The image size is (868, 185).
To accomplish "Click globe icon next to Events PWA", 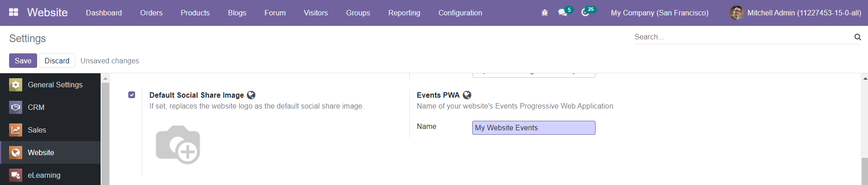I will (467, 95).
